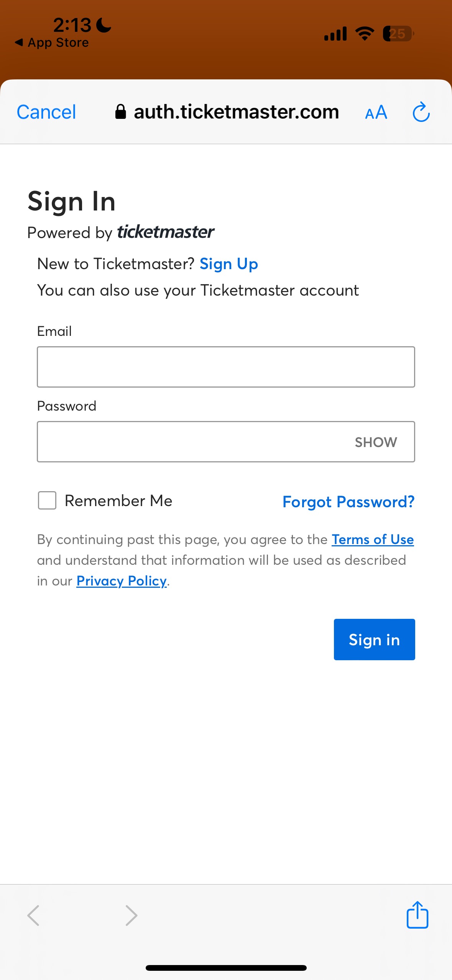Tap the auth.ticketmaster.com address bar
The width and height of the screenshot is (452, 980).
[x=236, y=112]
